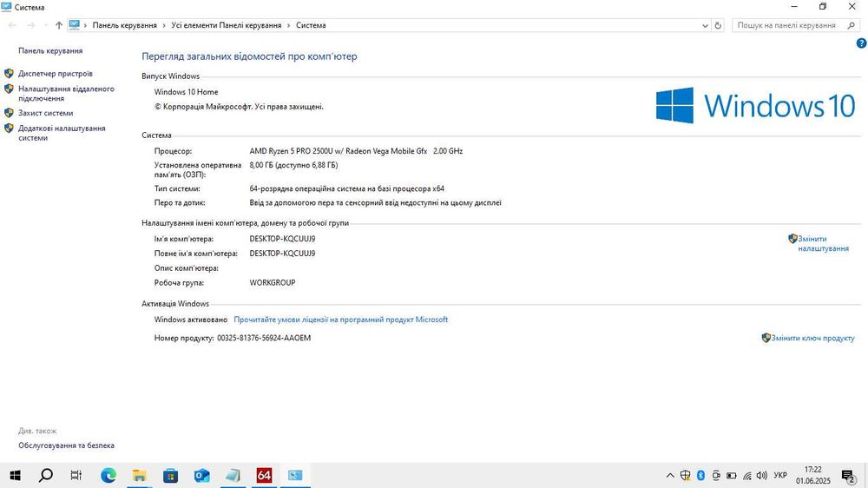Open Обслуговування та безпека link
Screen dimensions: 868x488
(67, 445)
